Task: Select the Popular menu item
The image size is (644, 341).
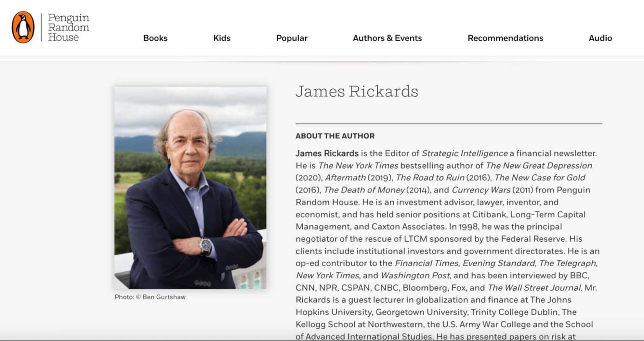Action: (291, 38)
